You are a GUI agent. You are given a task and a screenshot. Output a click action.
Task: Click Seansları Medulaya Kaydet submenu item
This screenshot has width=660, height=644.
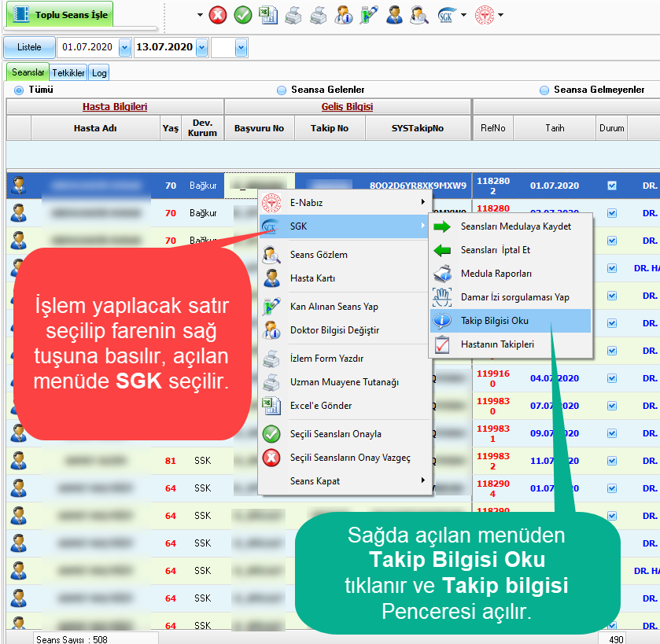click(x=511, y=226)
